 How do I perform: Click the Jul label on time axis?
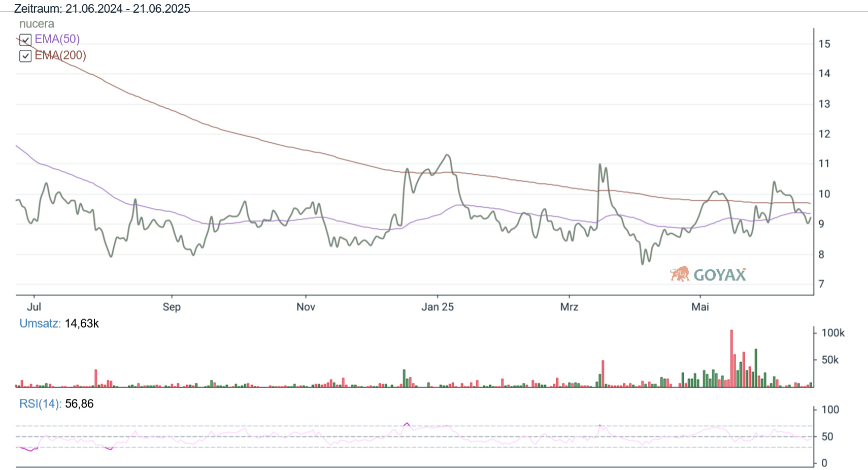click(x=34, y=307)
